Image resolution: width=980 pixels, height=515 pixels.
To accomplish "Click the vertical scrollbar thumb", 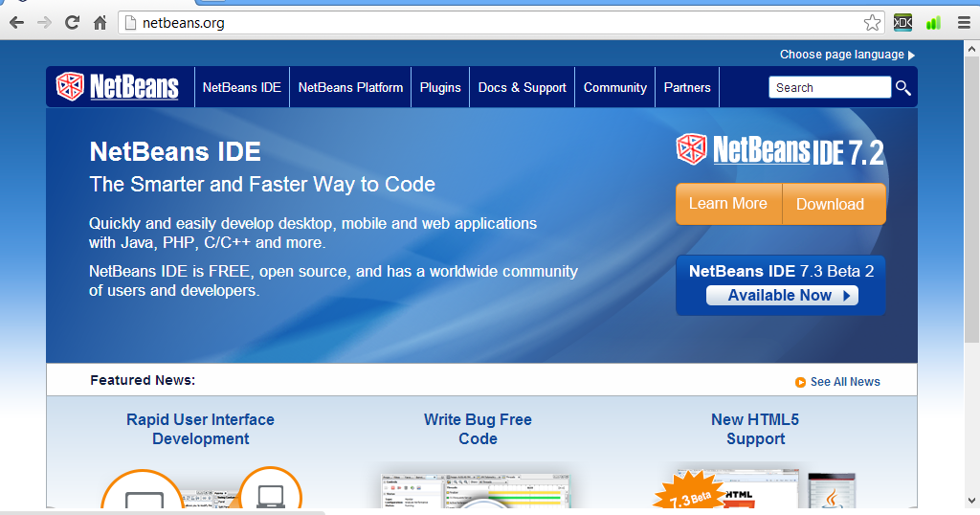I will [972, 200].
